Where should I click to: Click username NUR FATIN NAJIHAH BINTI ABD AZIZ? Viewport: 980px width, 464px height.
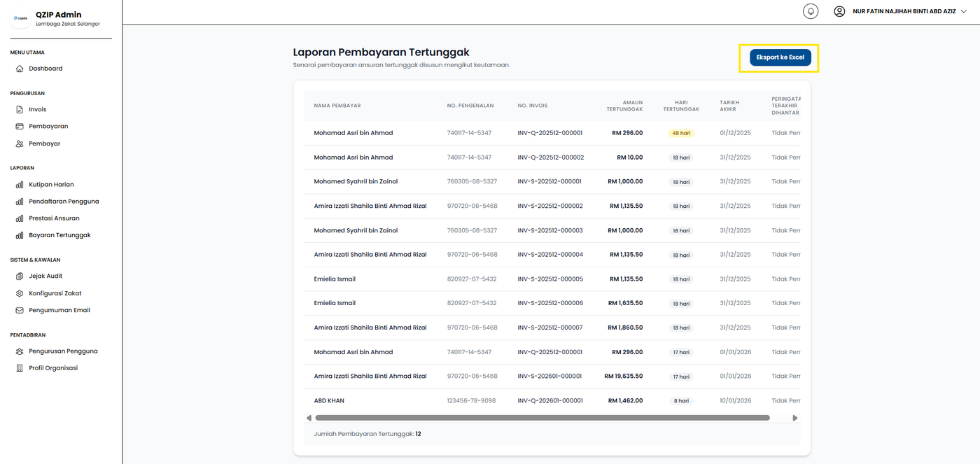[x=904, y=11]
